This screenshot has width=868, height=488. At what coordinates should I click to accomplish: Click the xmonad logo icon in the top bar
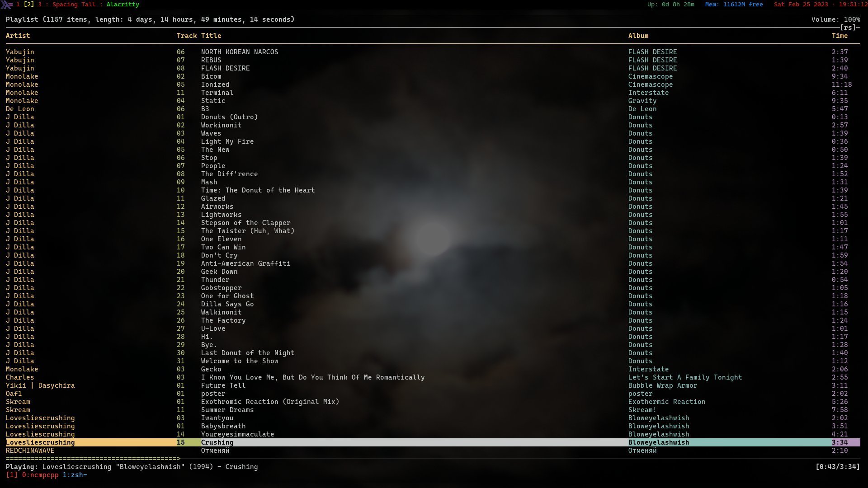pyautogui.click(x=7, y=4)
